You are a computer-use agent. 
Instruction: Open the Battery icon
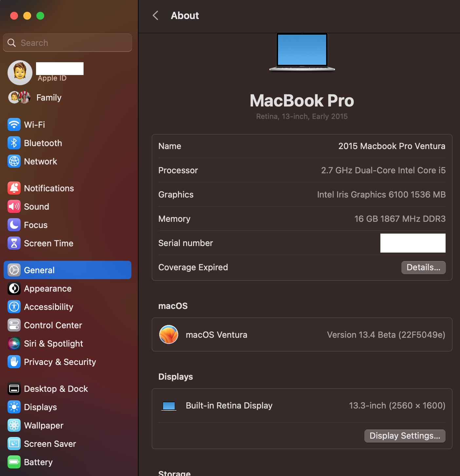coord(14,462)
